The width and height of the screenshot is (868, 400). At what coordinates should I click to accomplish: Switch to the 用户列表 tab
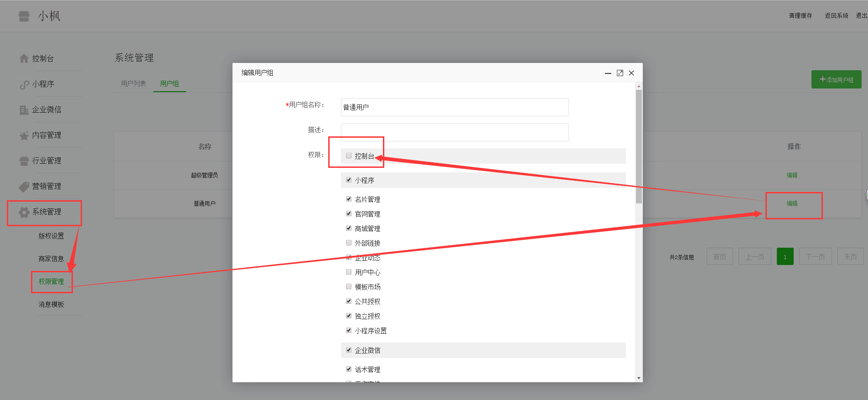133,83
